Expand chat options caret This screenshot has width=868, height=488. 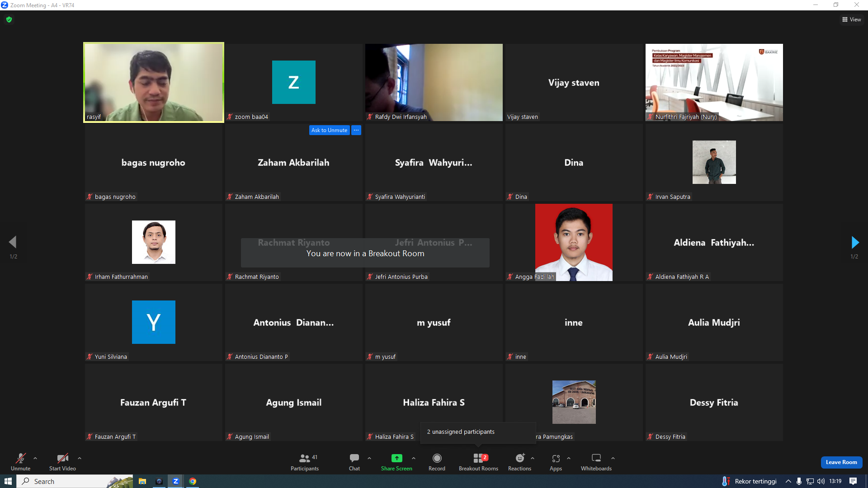point(369,458)
